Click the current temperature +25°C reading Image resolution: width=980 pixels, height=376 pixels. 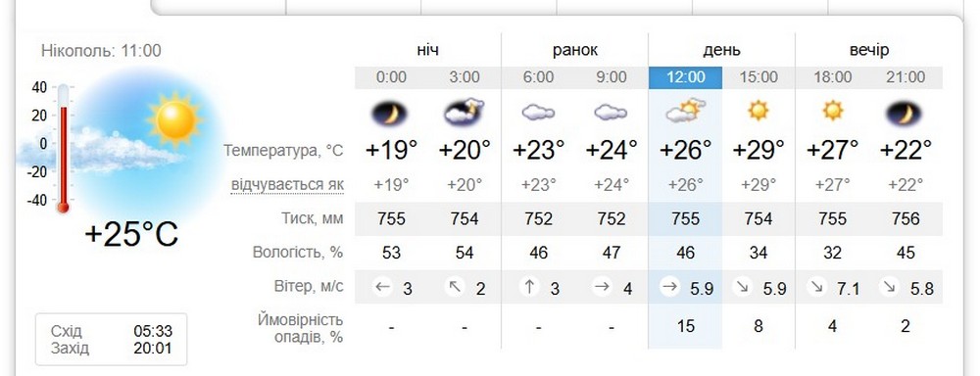[132, 234]
